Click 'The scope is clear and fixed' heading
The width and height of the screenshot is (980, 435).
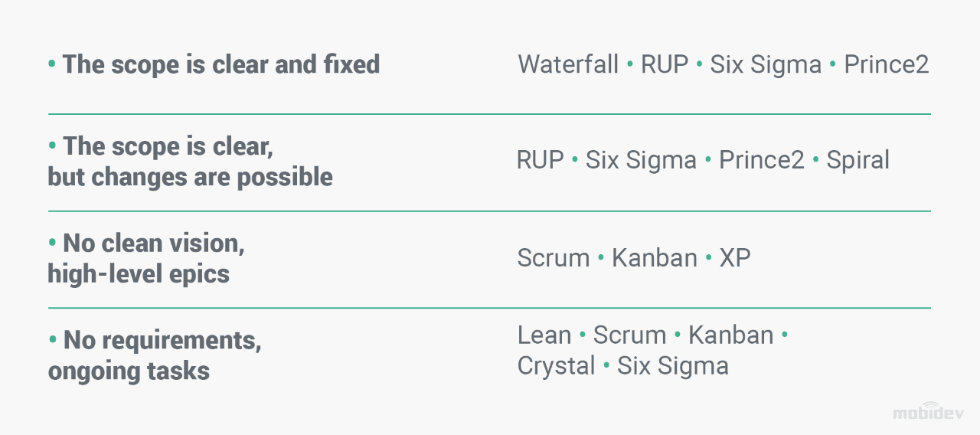coord(220,64)
